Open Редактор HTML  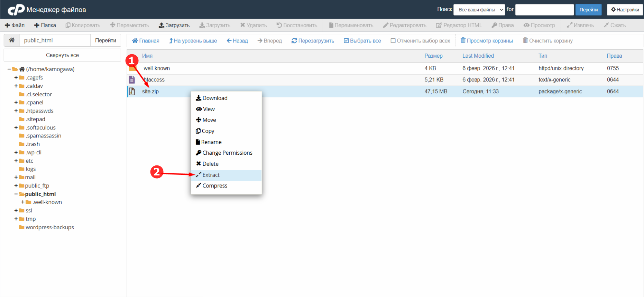click(459, 25)
